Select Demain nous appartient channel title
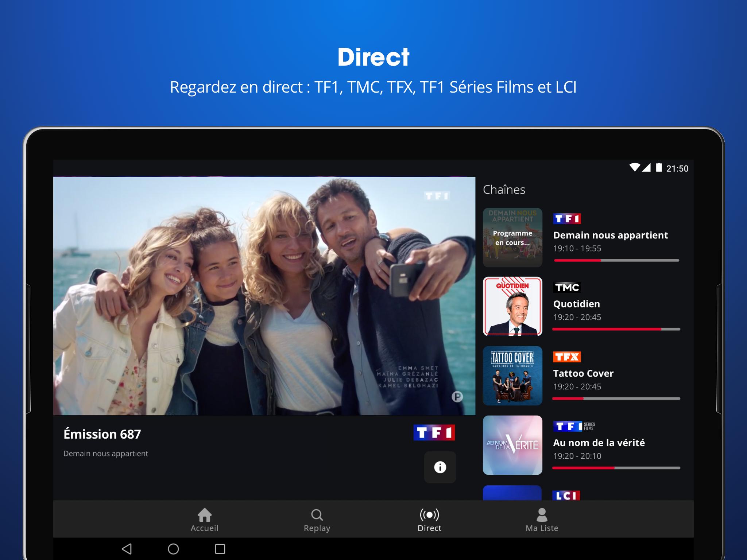Viewport: 747px width, 560px height. coord(611,235)
